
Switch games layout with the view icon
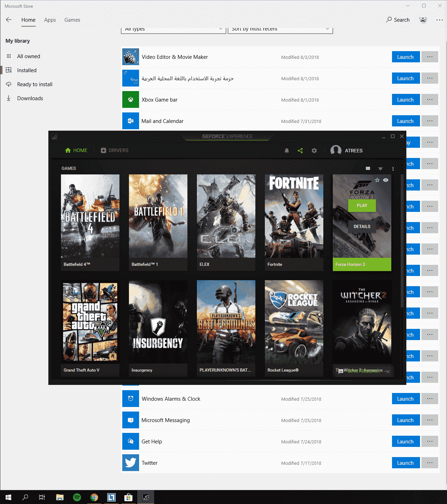368,168
